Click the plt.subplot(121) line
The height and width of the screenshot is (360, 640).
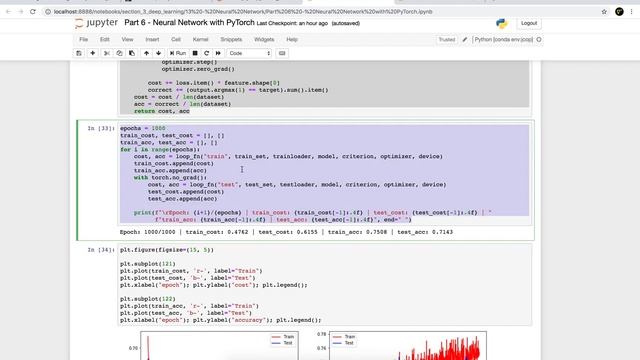click(x=147, y=264)
